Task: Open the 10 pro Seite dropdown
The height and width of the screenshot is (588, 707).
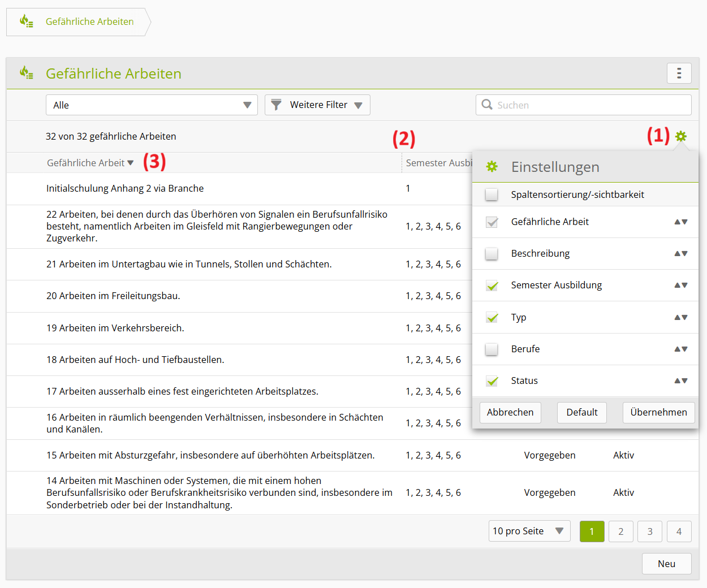Action: pyautogui.click(x=529, y=531)
